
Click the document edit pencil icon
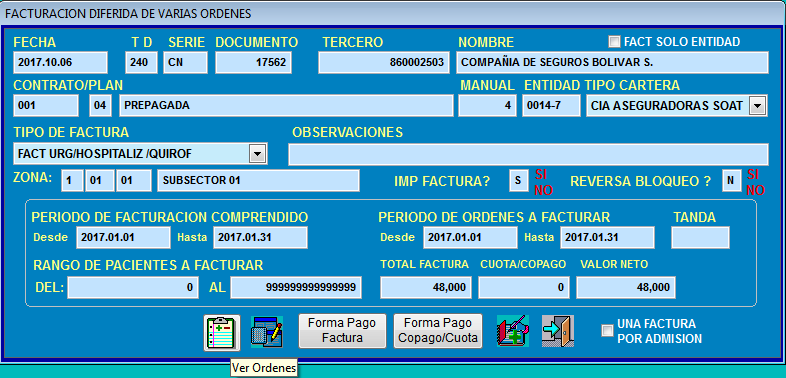(267, 332)
